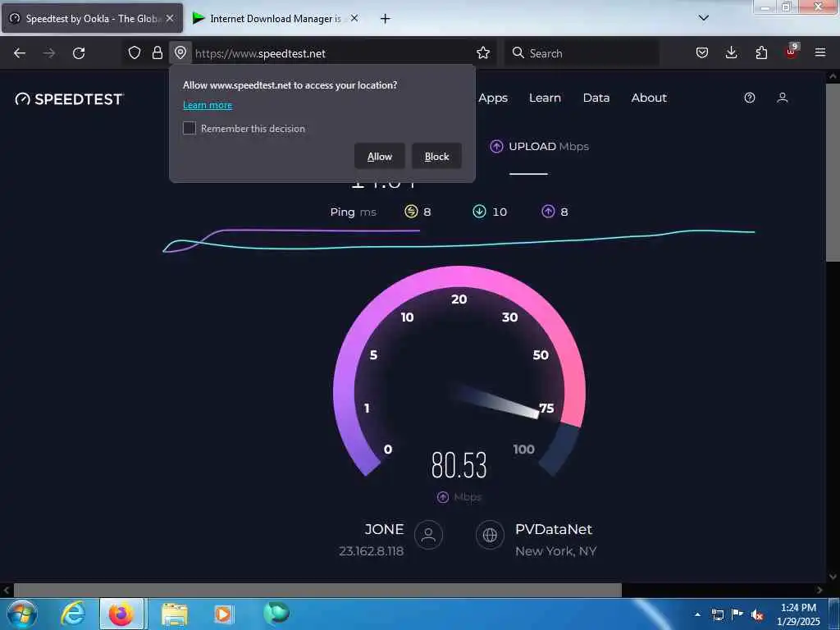
Task: Click the New York, NY location text
Action: coord(555,551)
